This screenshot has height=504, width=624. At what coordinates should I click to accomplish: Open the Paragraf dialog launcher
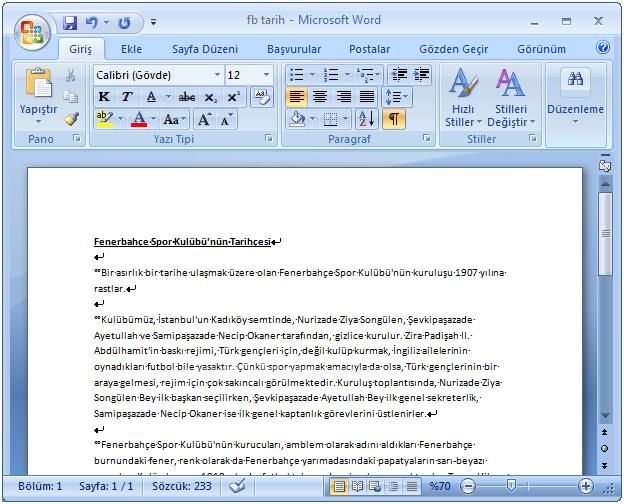coord(427,138)
